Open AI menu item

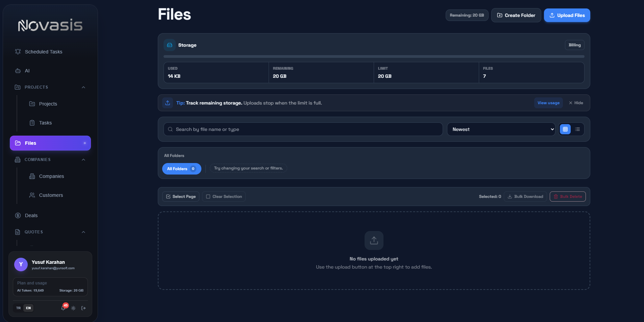[50, 71]
